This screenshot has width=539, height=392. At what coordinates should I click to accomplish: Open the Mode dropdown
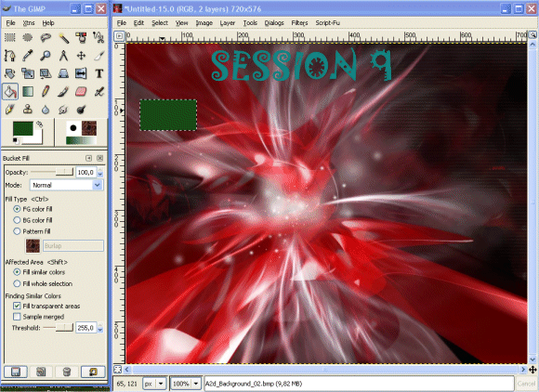66,185
